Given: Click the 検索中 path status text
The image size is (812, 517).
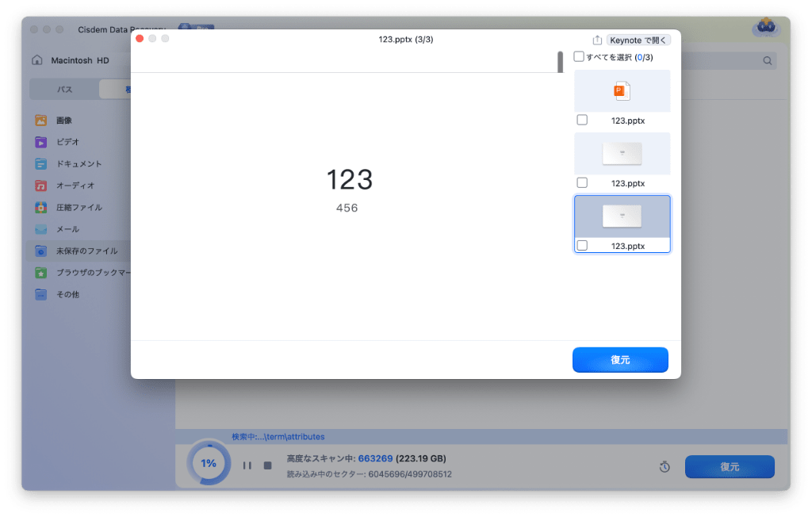Looking at the screenshot, I should click(278, 437).
